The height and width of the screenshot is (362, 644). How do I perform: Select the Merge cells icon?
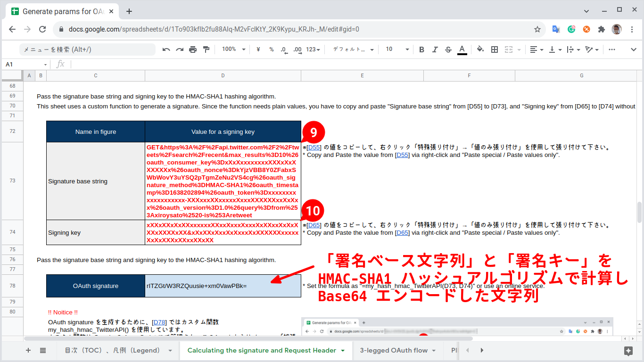(x=507, y=49)
